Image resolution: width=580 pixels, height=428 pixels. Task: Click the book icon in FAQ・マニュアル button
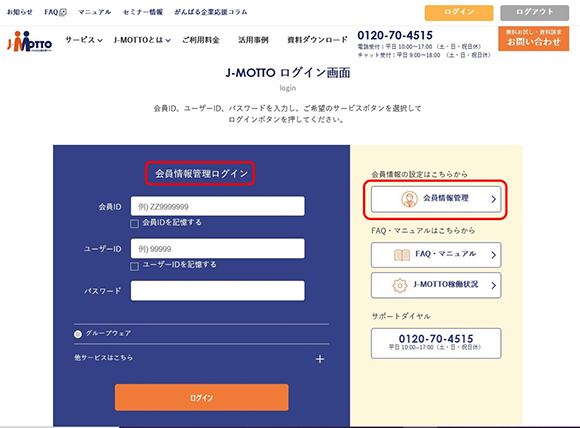pos(402,255)
